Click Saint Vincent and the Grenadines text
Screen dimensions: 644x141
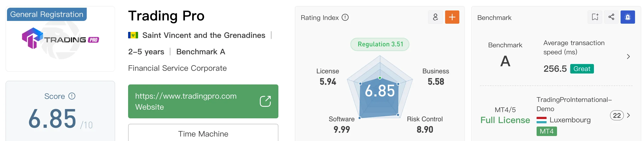204,35
